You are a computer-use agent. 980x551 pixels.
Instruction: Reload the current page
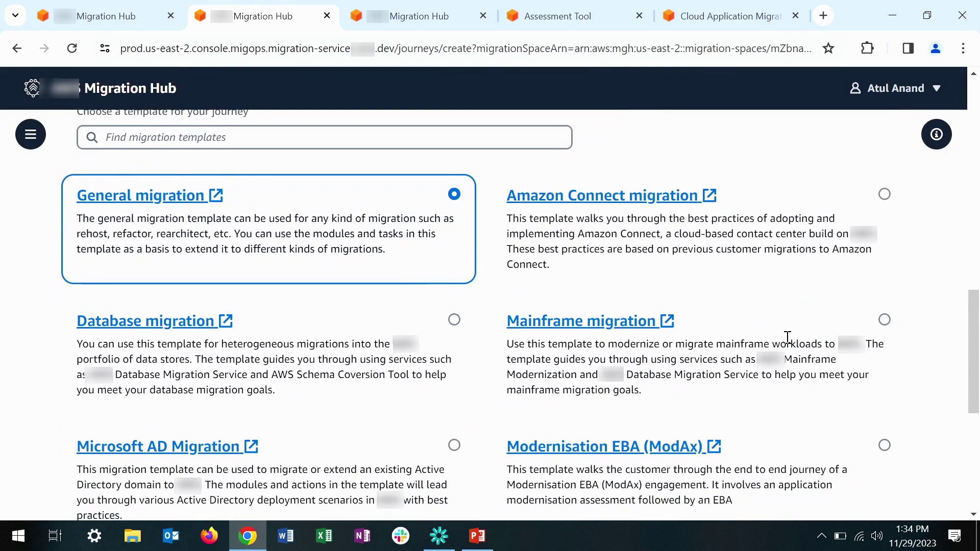pyautogui.click(x=72, y=48)
